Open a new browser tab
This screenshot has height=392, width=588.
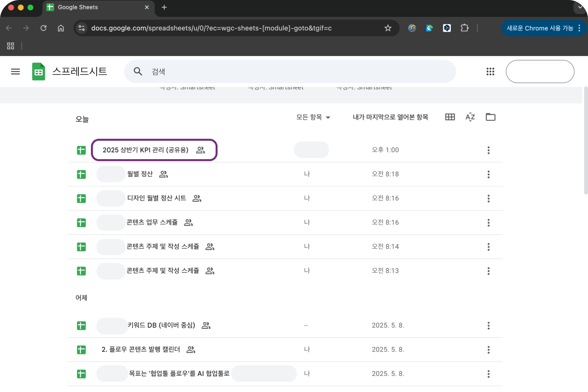click(164, 7)
